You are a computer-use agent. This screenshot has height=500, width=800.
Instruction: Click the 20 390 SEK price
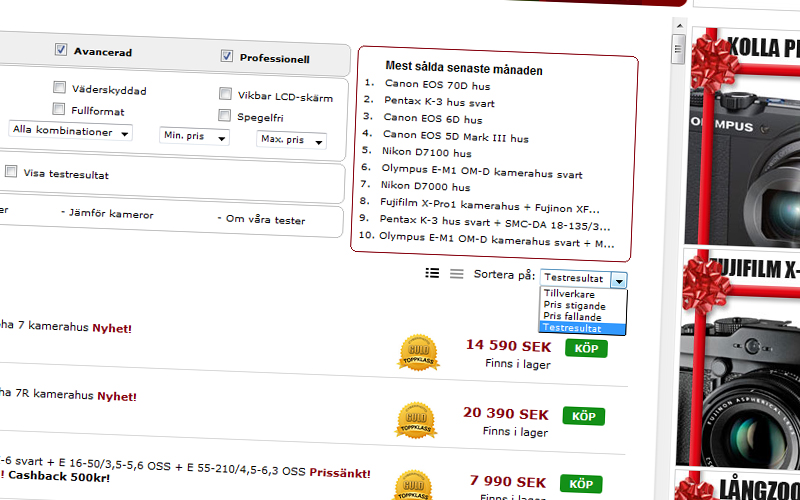(506, 414)
